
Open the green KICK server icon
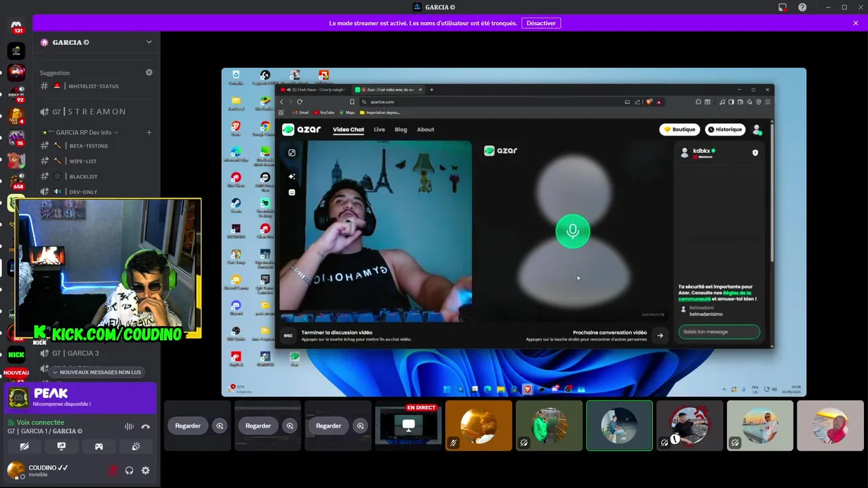(x=16, y=354)
